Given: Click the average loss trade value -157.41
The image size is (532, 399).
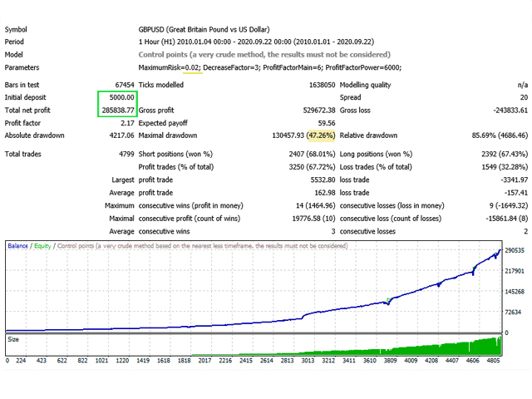Looking at the screenshot, I should click(516, 193).
